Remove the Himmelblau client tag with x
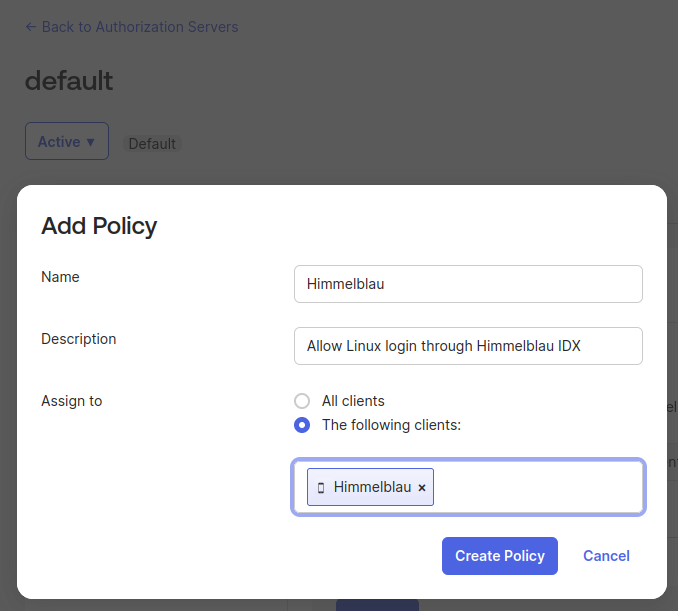Image resolution: width=678 pixels, height=611 pixels. click(422, 488)
